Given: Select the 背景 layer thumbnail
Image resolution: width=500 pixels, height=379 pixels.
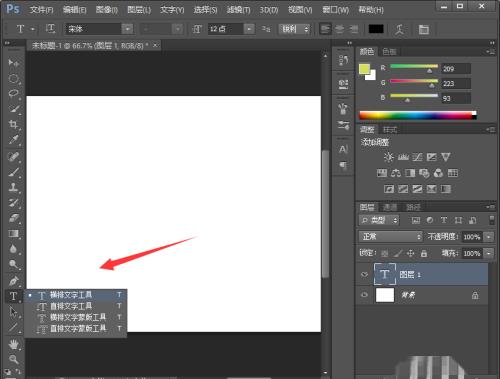Looking at the screenshot, I should [x=385, y=295].
